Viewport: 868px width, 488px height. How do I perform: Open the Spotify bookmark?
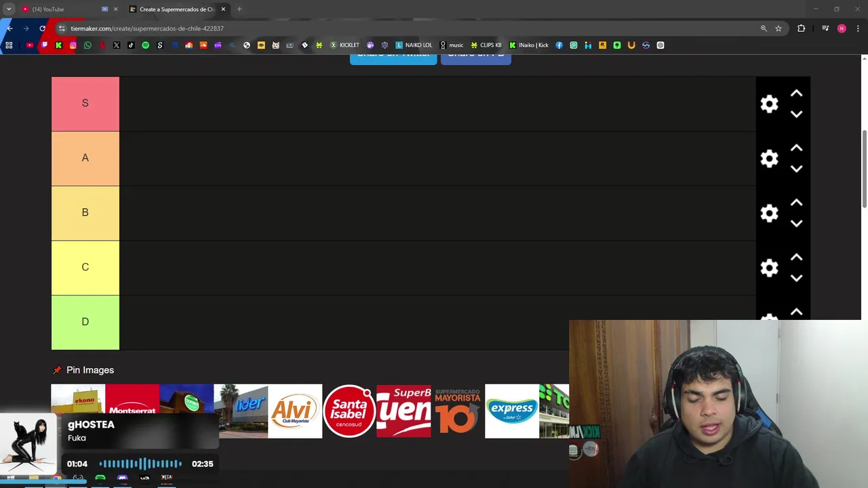point(145,45)
